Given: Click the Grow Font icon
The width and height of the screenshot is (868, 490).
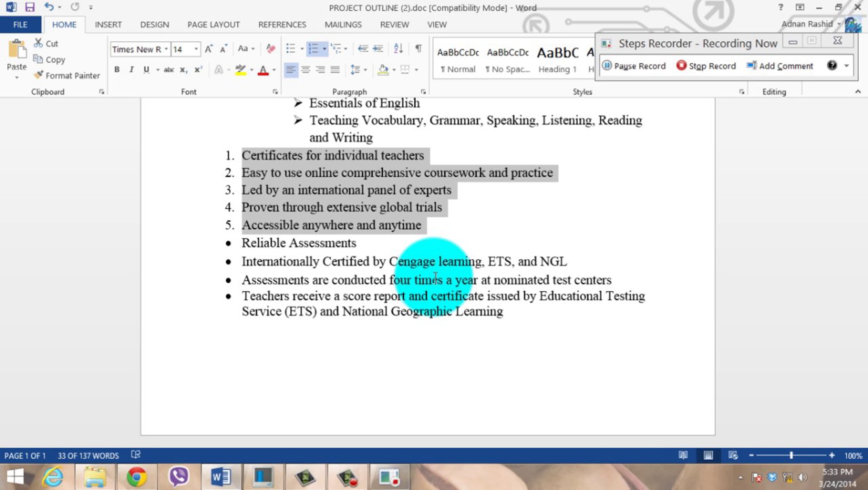Looking at the screenshot, I should [209, 49].
